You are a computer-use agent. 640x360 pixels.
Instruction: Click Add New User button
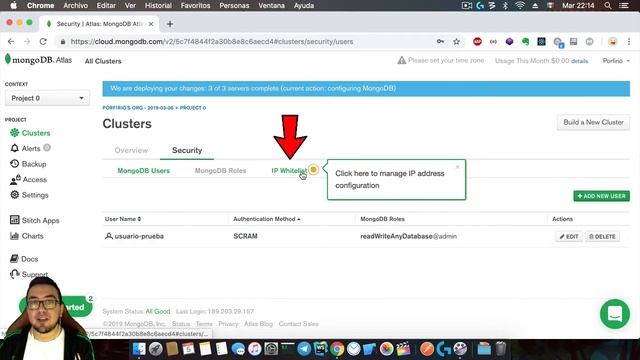coord(601,196)
